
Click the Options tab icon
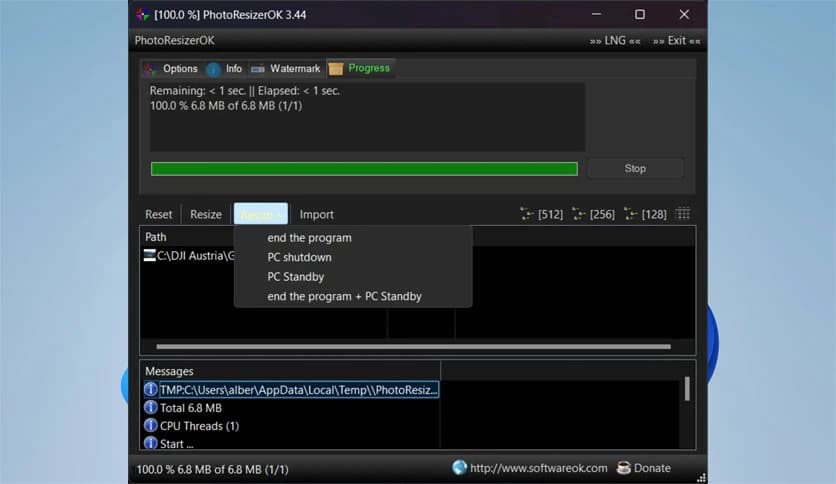150,70
